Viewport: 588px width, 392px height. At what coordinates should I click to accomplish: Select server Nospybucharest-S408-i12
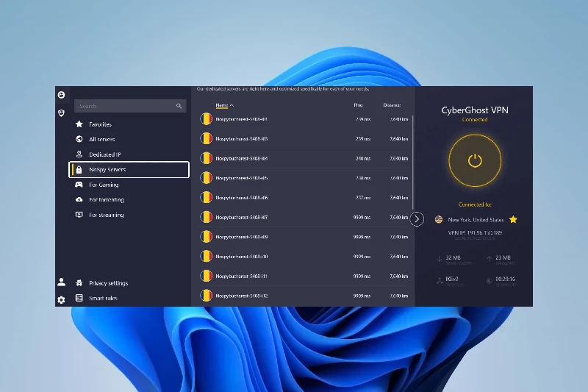pyautogui.click(x=304, y=296)
